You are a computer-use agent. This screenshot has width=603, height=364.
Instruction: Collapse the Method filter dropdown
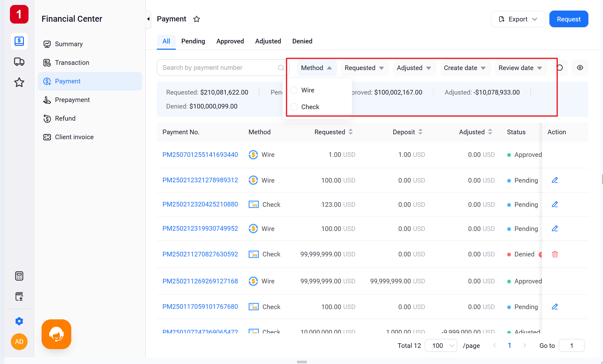[317, 68]
